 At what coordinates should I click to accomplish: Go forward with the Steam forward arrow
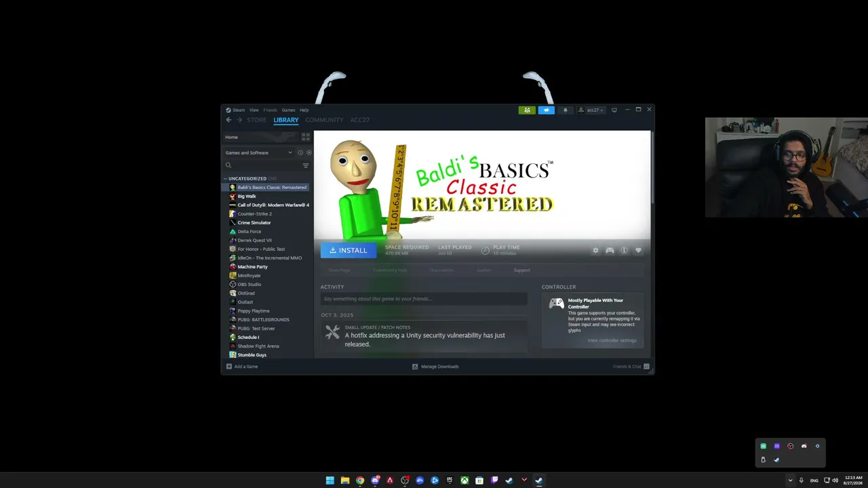[239, 120]
